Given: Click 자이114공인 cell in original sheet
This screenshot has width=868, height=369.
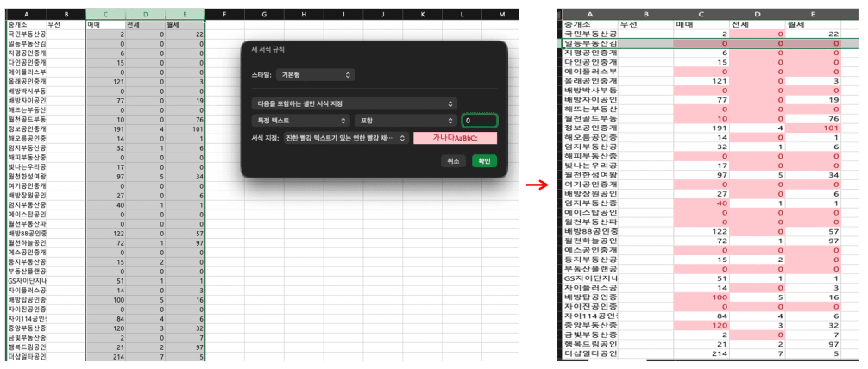Looking at the screenshot, I should tap(26, 319).
